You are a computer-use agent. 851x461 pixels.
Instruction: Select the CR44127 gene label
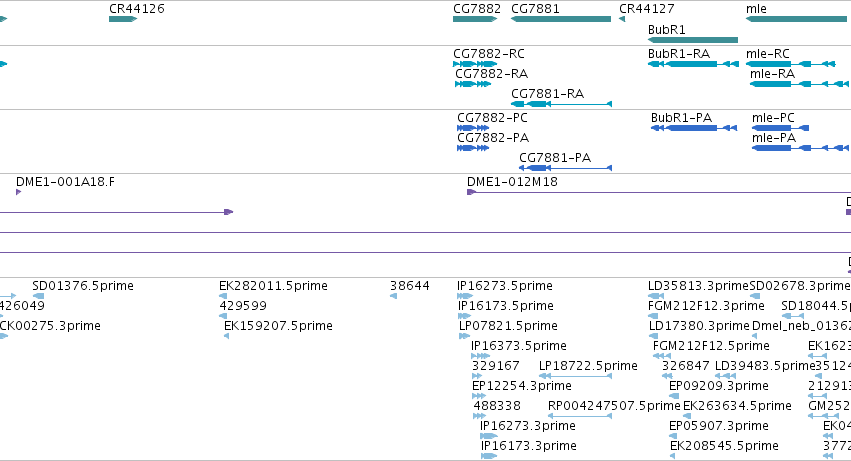(x=647, y=9)
